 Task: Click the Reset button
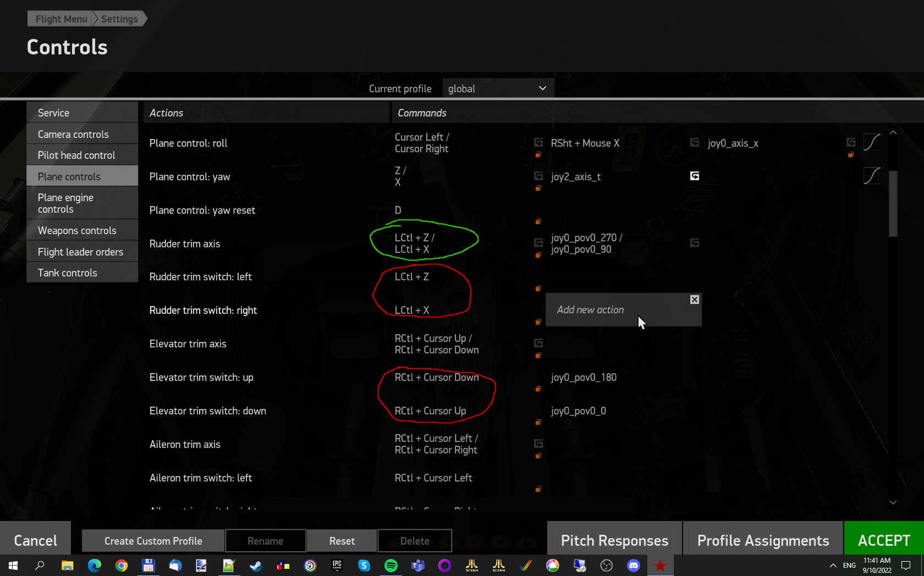coord(342,541)
